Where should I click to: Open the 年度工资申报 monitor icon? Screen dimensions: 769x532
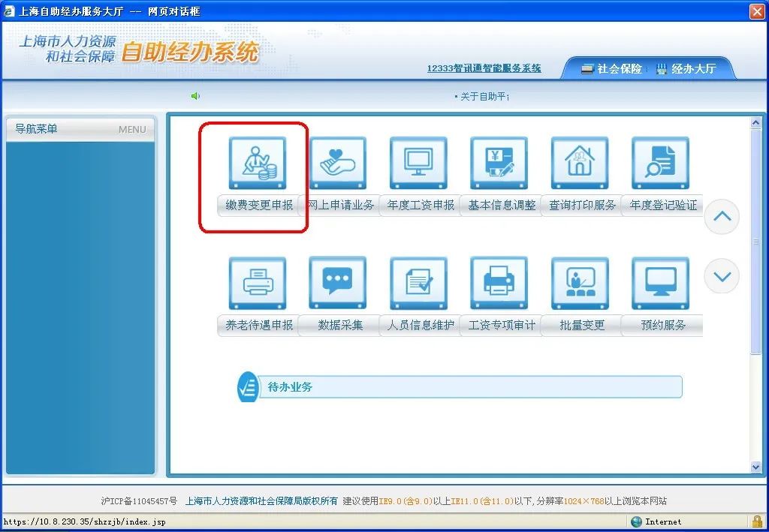coord(418,164)
